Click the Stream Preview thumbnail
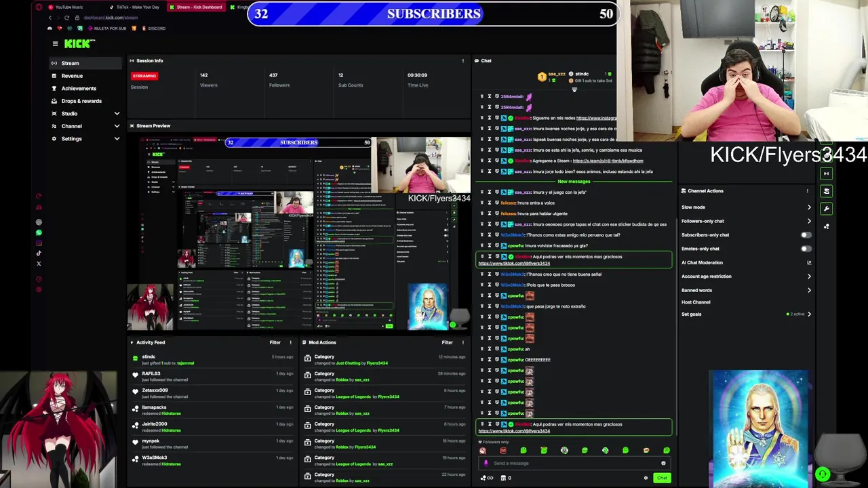This screenshot has height=488, width=868. [x=299, y=234]
